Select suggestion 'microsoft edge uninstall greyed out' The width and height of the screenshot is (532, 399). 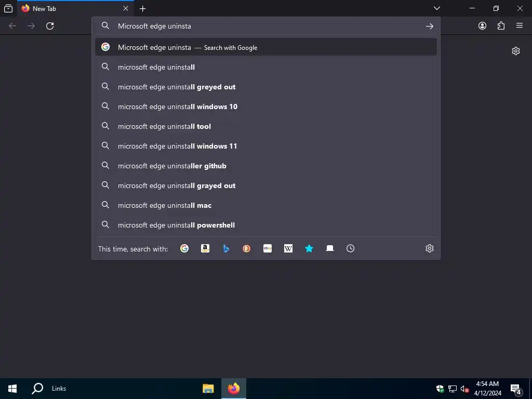(x=266, y=87)
